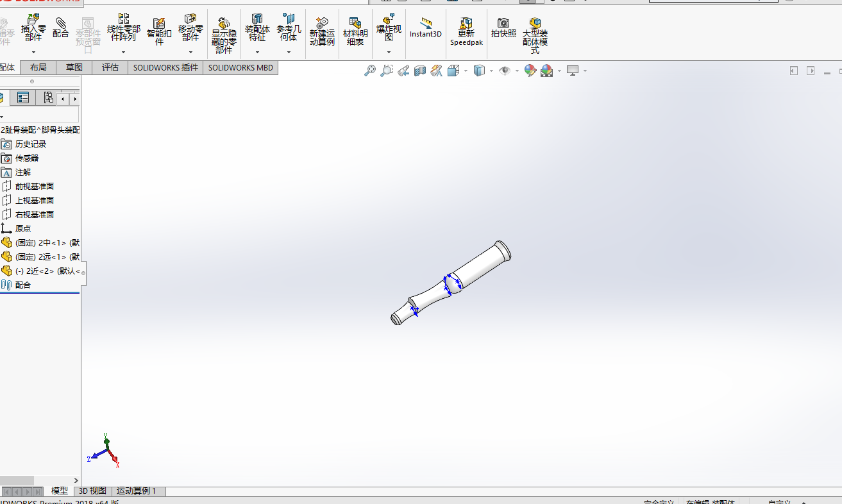Expand Insert Components dropdown arrow
The image size is (842, 504).
pyautogui.click(x=33, y=52)
